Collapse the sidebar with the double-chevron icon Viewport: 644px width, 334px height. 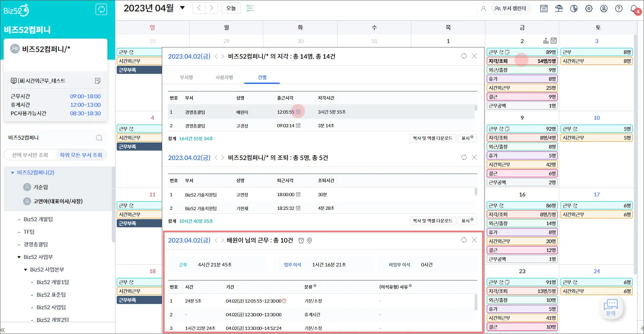pos(3,330)
